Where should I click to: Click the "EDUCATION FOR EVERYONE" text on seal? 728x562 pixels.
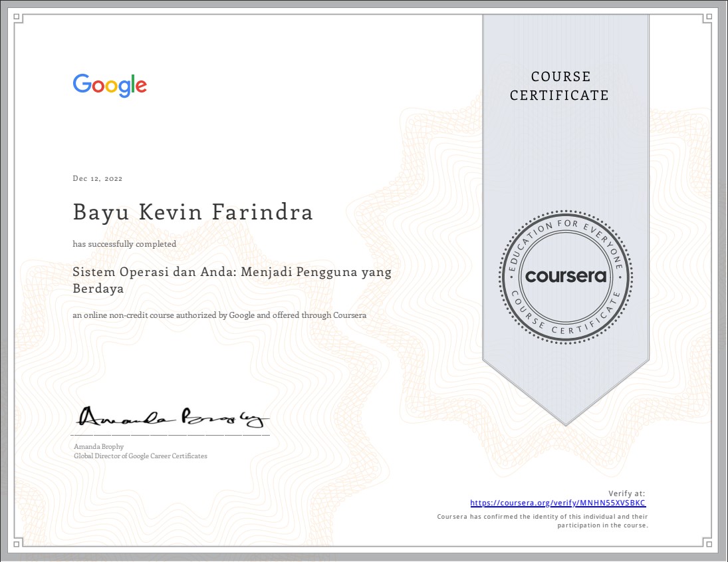click(x=566, y=230)
